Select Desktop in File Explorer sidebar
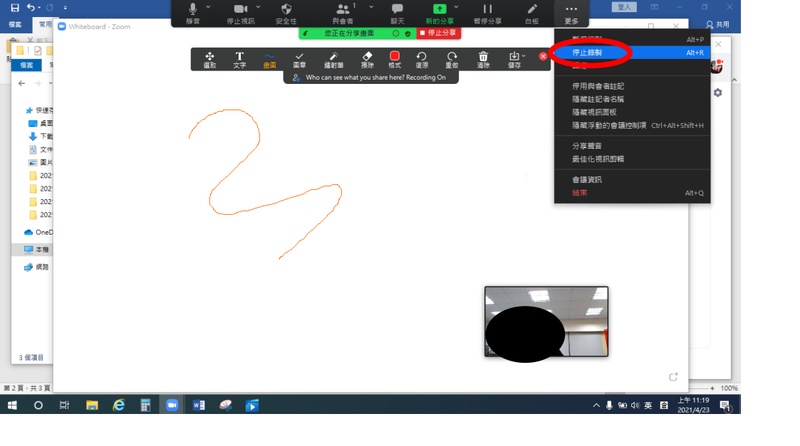 (40, 123)
